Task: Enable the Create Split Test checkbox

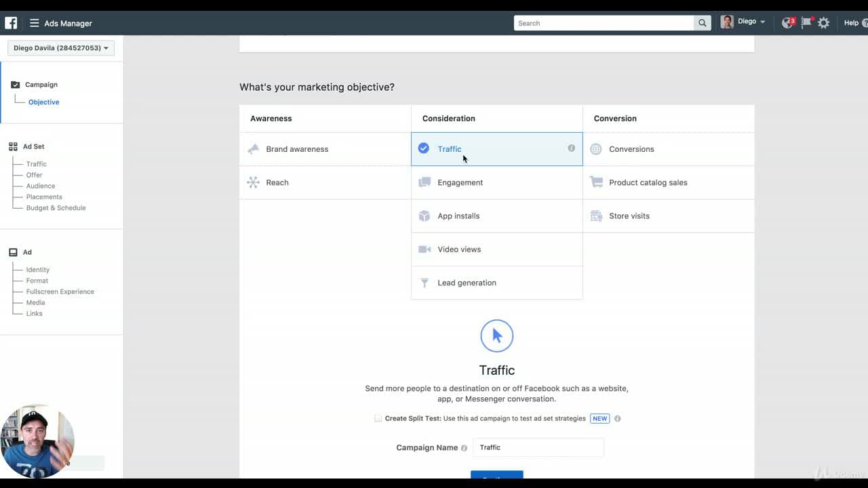Action: pyautogui.click(x=378, y=418)
